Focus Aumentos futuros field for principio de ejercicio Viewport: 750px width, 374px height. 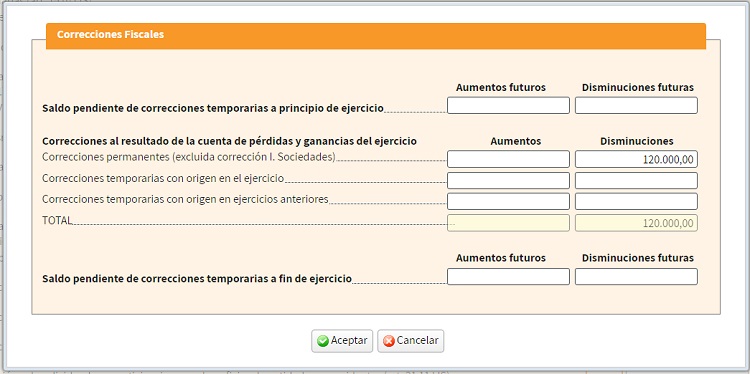[508, 105]
